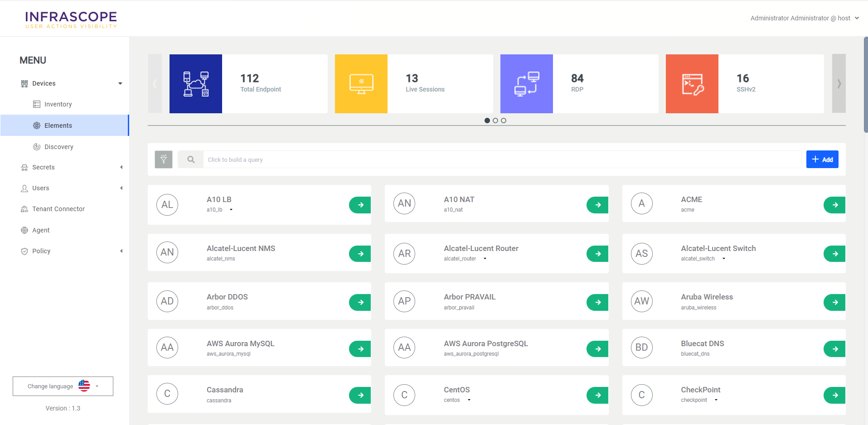Open Arbor PRAVAIL with green arrow
This screenshot has width=868, height=425.
coord(598,302)
